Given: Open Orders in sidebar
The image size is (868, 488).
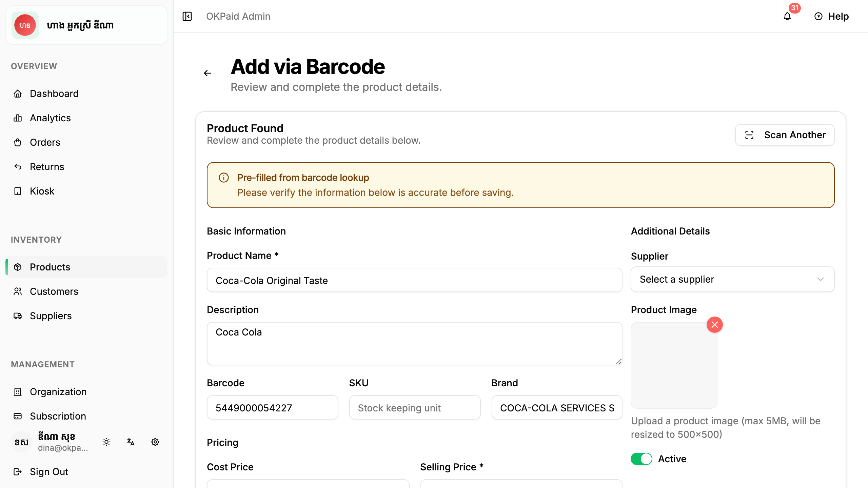Looking at the screenshot, I should [86, 142].
